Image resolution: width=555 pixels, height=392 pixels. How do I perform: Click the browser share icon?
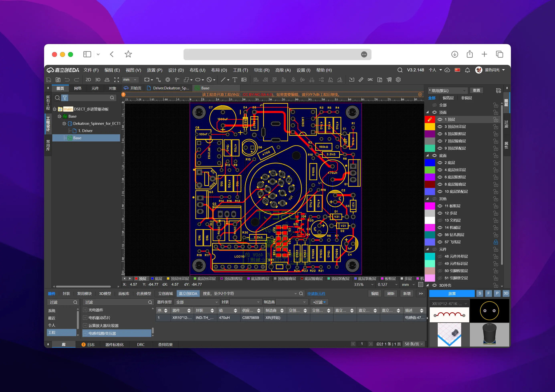pyautogui.click(x=469, y=54)
